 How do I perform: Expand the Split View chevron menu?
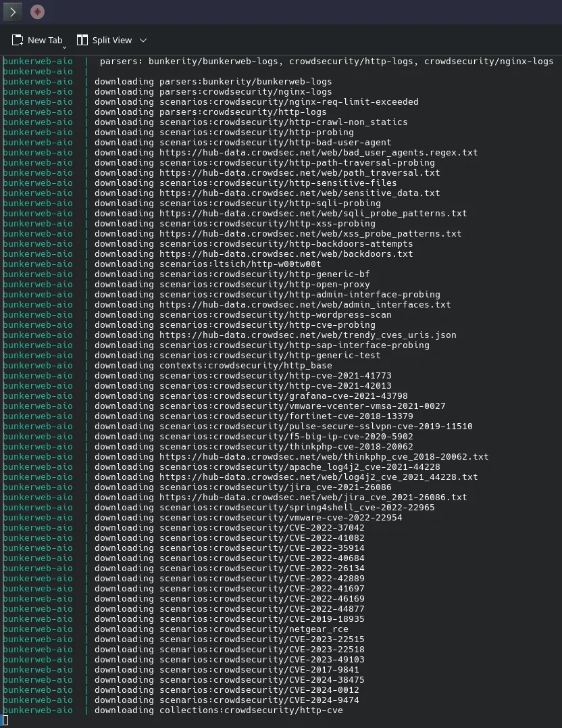[x=143, y=41]
